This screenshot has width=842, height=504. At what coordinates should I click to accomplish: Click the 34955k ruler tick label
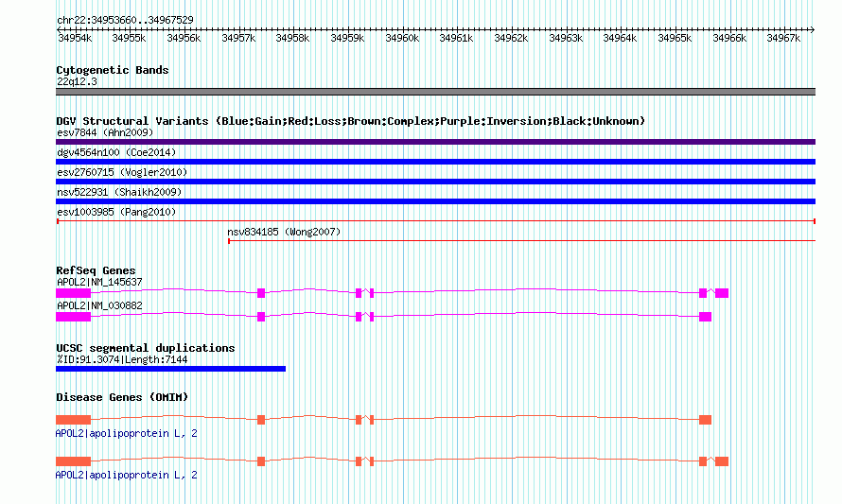129,38
